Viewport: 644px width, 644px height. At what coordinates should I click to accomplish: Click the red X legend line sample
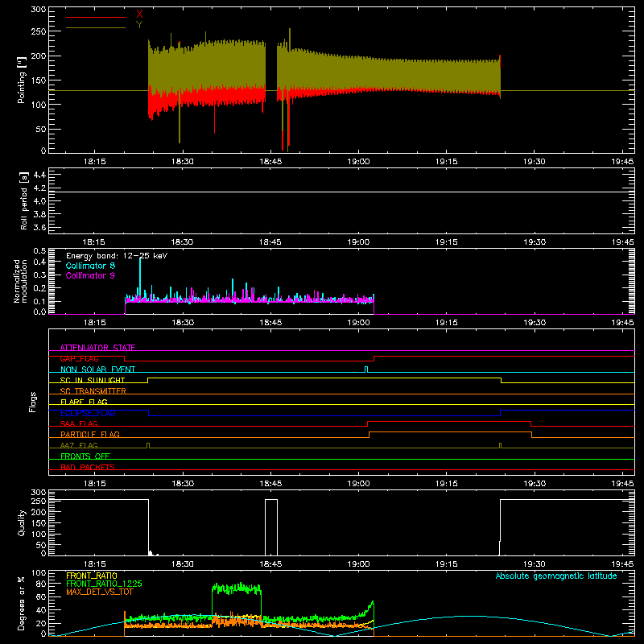tap(96, 17)
